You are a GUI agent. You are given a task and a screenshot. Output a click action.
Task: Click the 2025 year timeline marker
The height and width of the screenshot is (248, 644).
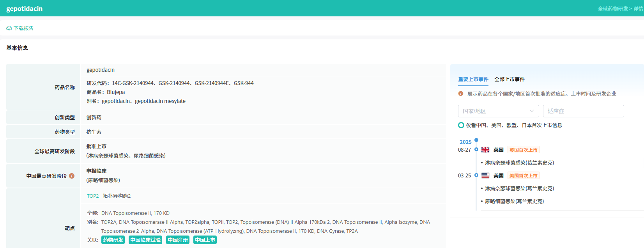tap(476, 140)
